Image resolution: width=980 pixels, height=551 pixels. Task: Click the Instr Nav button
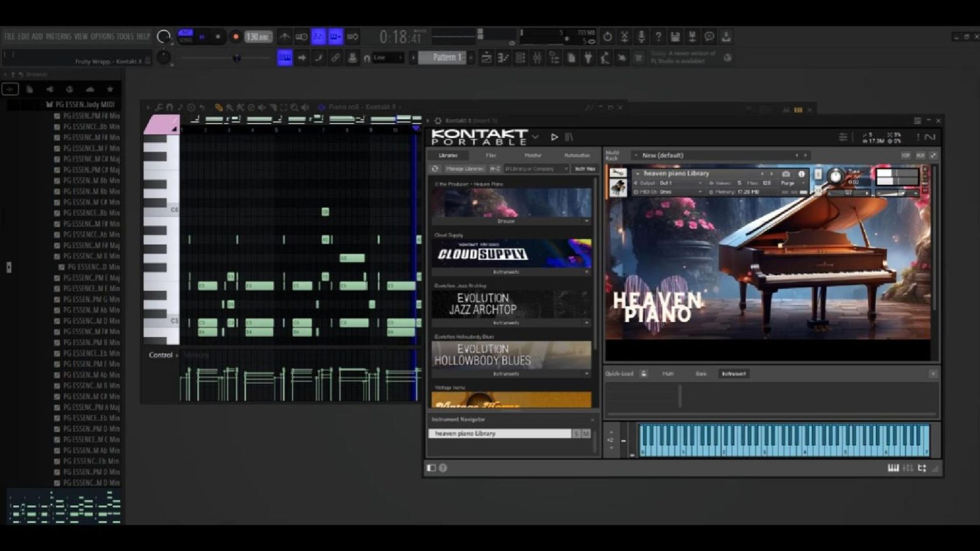(x=585, y=169)
